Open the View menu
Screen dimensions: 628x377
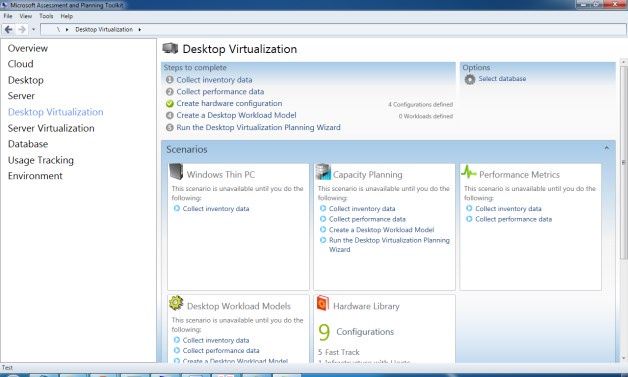coord(26,16)
